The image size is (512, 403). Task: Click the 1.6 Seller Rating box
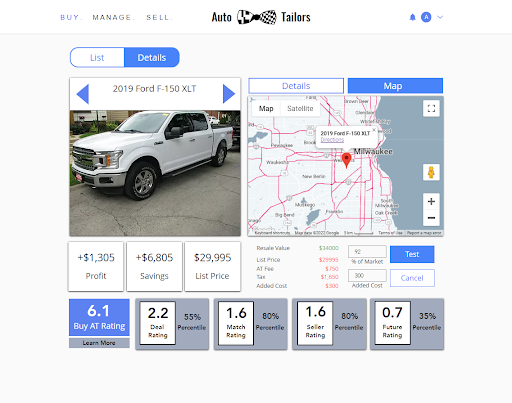pos(315,323)
